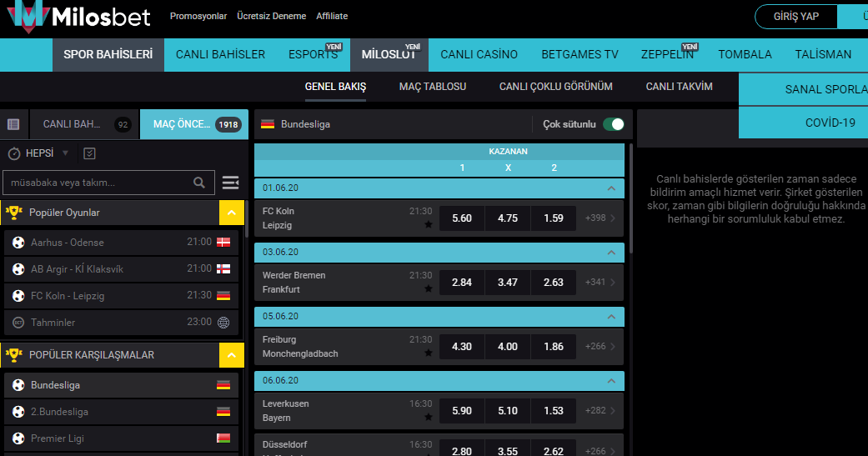Open the Promosyonlar link
868x456 pixels.
click(198, 16)
